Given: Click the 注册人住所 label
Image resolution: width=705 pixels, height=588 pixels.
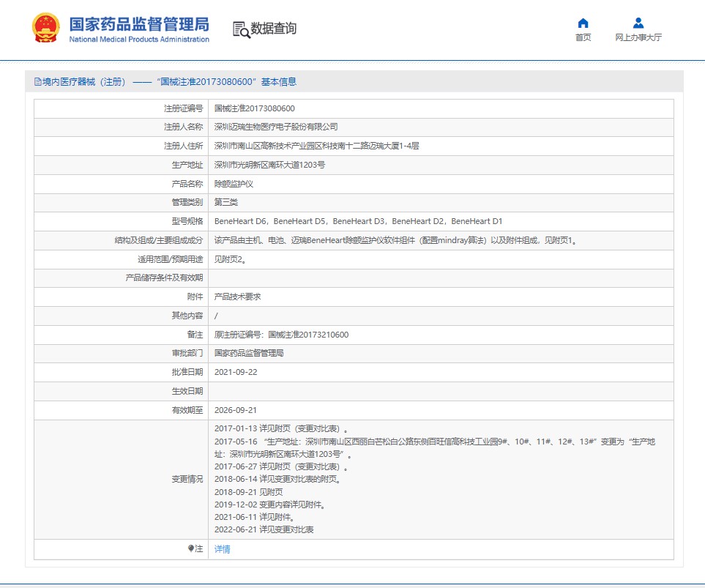Looking at the screenshot, I should click(184, 146).
